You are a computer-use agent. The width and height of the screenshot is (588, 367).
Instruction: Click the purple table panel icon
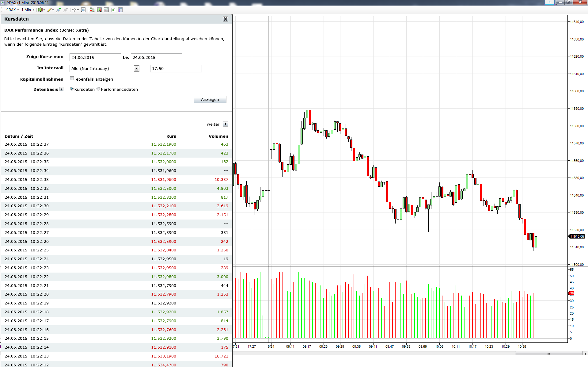click(120, 10)
